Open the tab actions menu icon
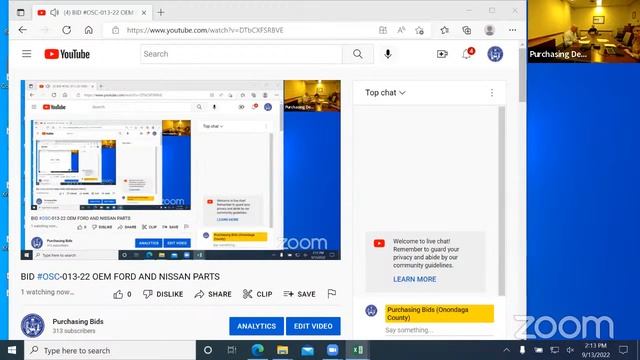The image size is (640, 360). point(20,12)
